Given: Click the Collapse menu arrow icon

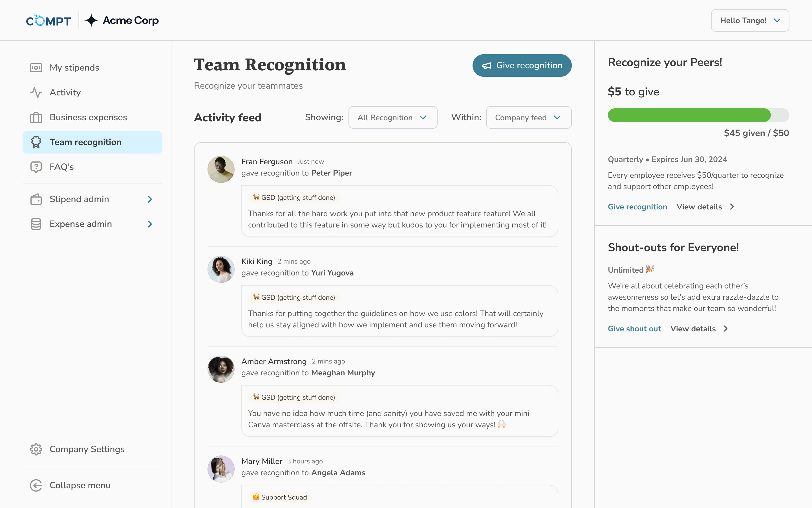Looking at the screenshot, I should point(36,485).
